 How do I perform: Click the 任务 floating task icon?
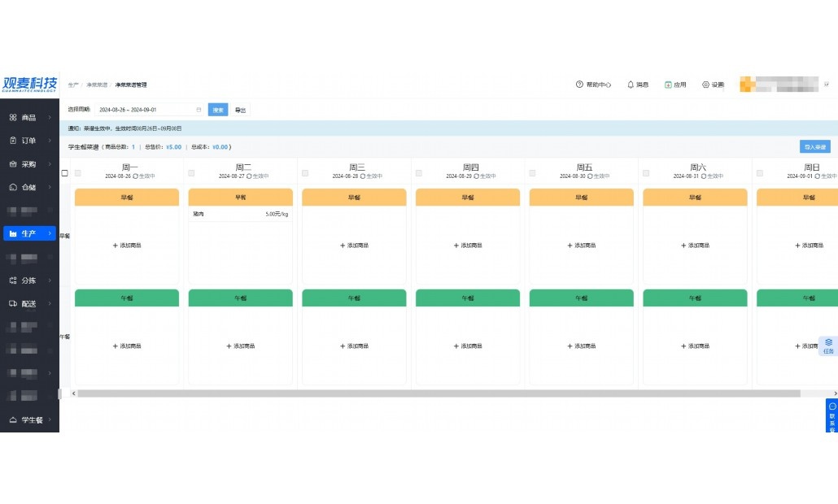(828, 345)
